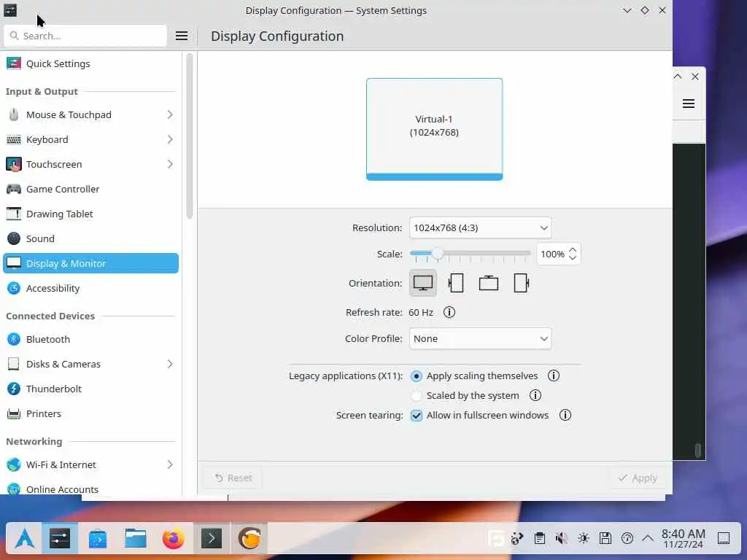Viewport: 747px width, 560px height.
Task: Select Display & Monitor in the sidebar
Action: coord(90,263)
